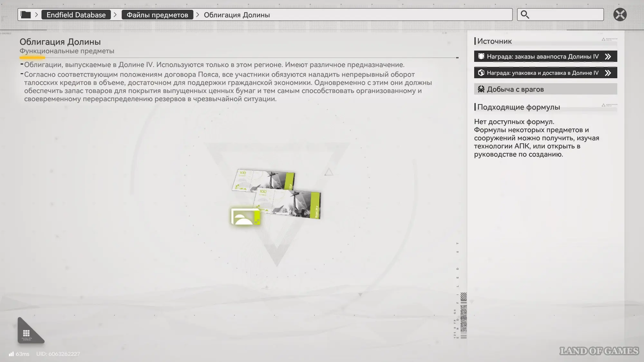Screen dimensions: 644x362
Task: Expand the packaging and delivery double chevron
Action: click(x=608, y=73)
